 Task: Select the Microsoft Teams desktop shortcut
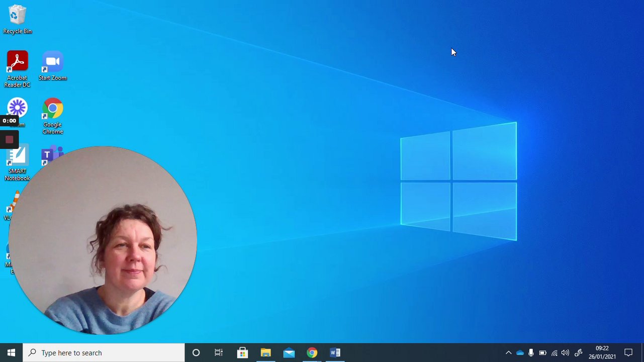click(52, 155)
